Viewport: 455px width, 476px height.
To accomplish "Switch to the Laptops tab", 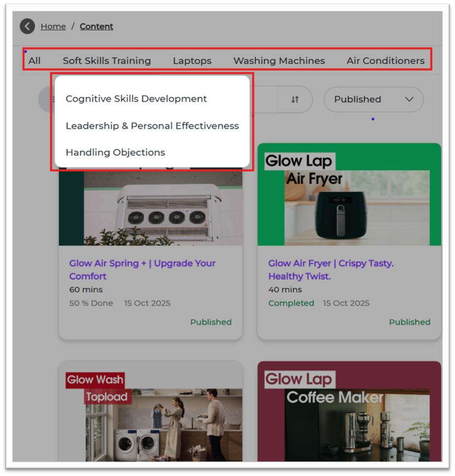I will tap(192, 61).
